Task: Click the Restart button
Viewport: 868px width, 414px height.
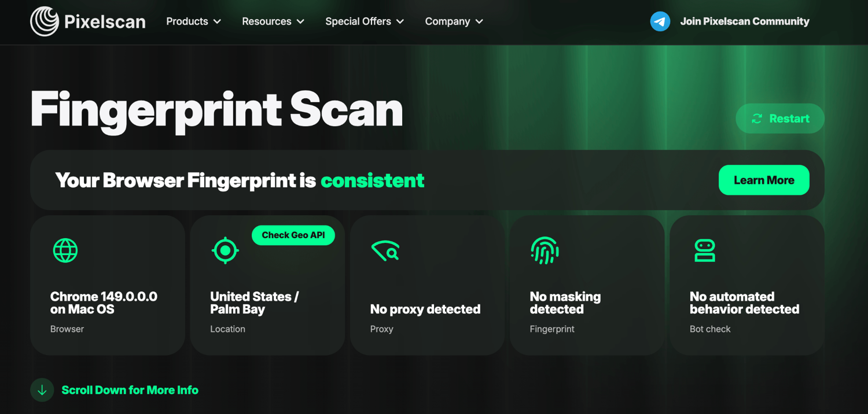Action: (x=780, y=119)
